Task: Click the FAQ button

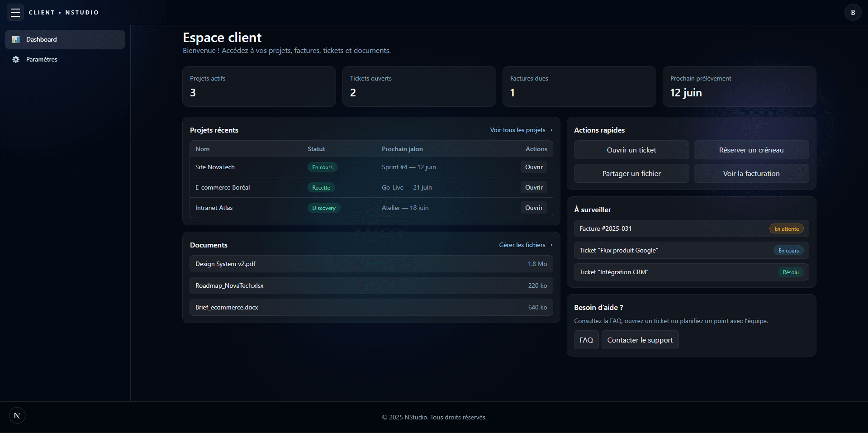Action: coord(586,340)
